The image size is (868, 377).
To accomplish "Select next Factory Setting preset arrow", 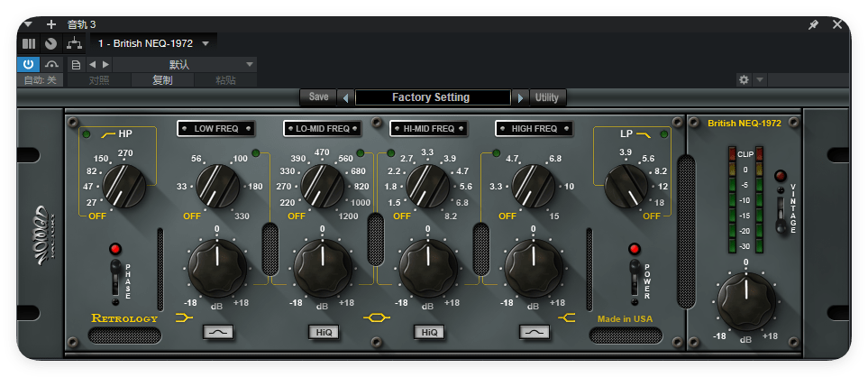I will coord(520,98).
